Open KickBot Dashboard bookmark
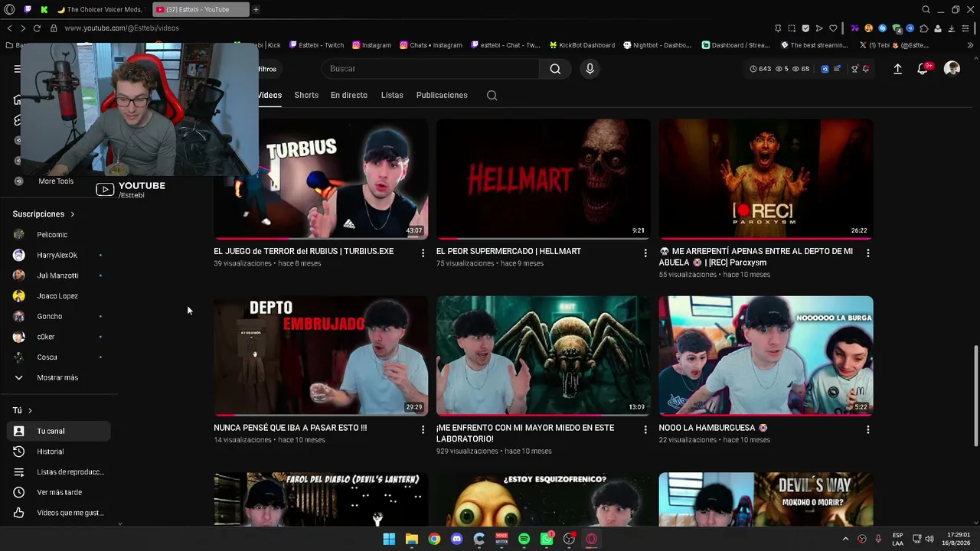Screen dimensions: 980x551 tap(582, 45)
